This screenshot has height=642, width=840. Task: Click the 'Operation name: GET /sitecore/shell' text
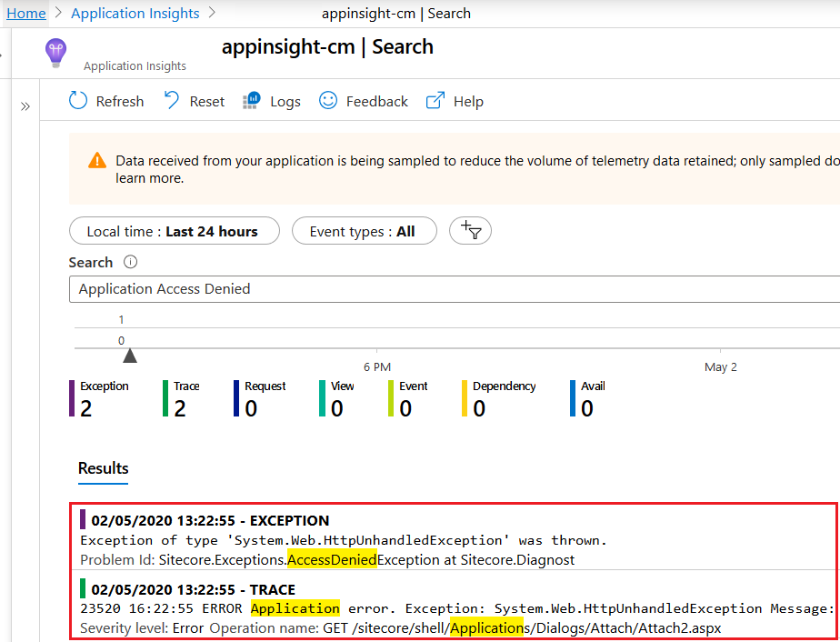point(465,628)
